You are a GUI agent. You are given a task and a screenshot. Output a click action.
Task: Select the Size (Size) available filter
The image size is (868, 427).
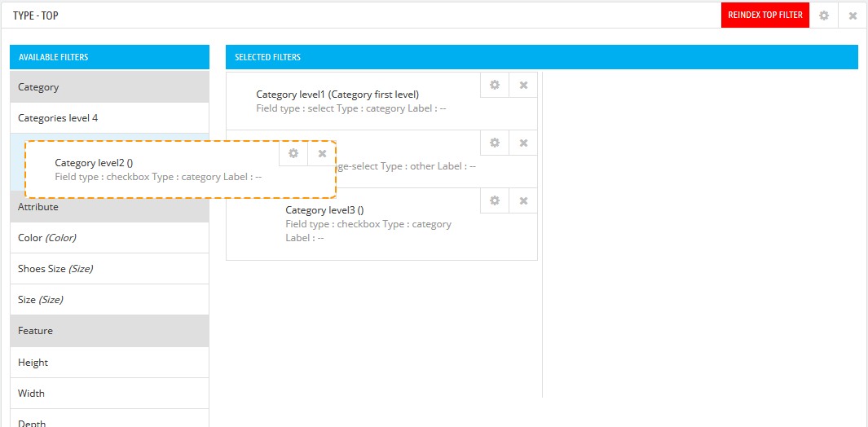pyautogui.click(x=109, y=300)
